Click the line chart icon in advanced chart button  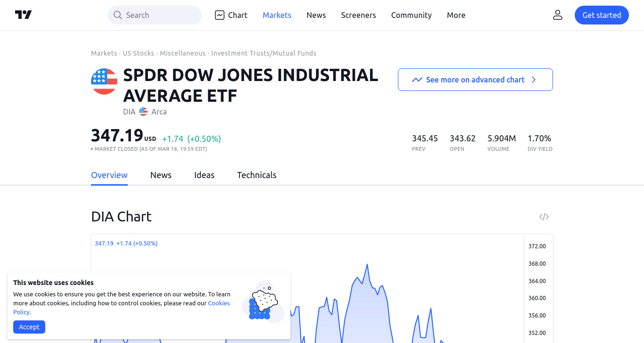click(x=417, y=80)
